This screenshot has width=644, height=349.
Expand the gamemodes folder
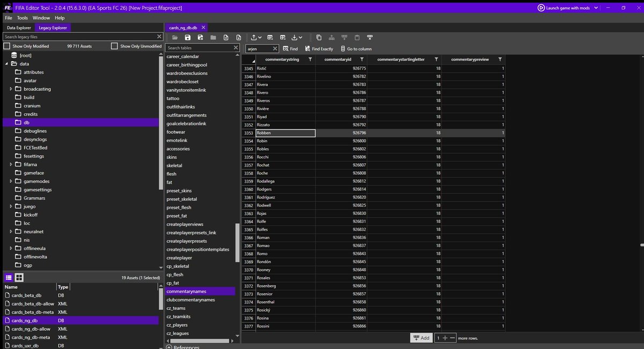tap(11, 181)
